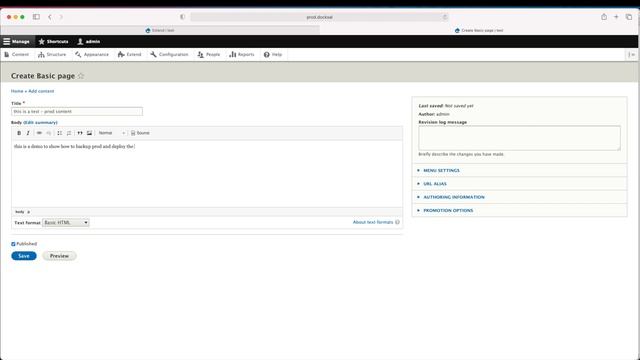
Task: Toggle the Safari sidebar
Action: [36, 17]
